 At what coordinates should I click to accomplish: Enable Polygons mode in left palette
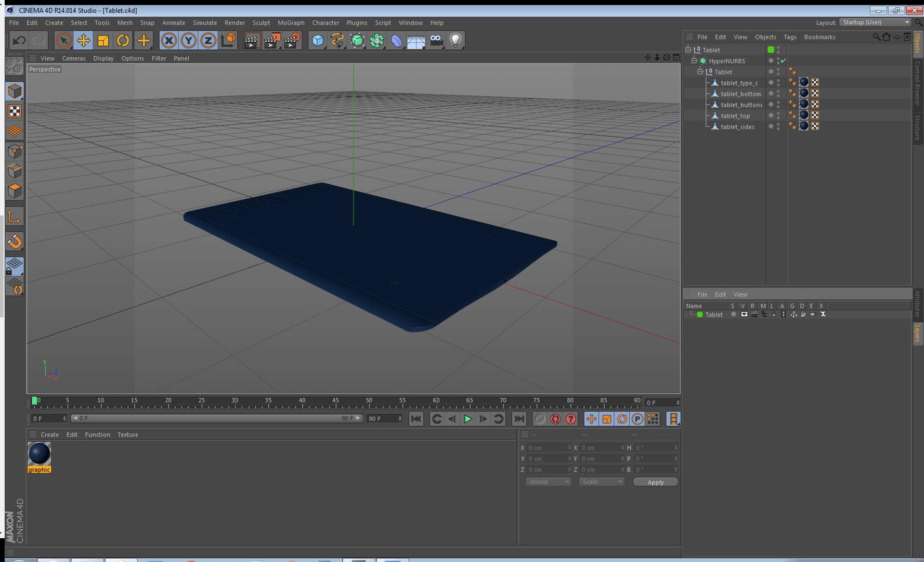click(15, 191)
